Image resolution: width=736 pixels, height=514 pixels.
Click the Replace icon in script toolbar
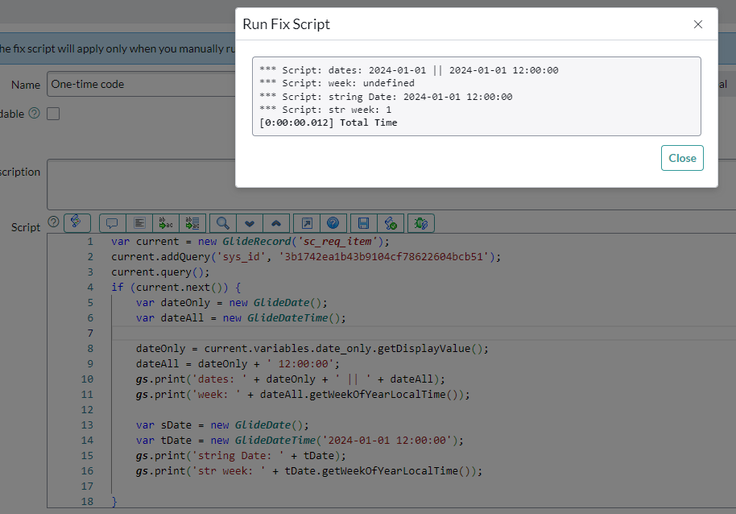(166, 223)
